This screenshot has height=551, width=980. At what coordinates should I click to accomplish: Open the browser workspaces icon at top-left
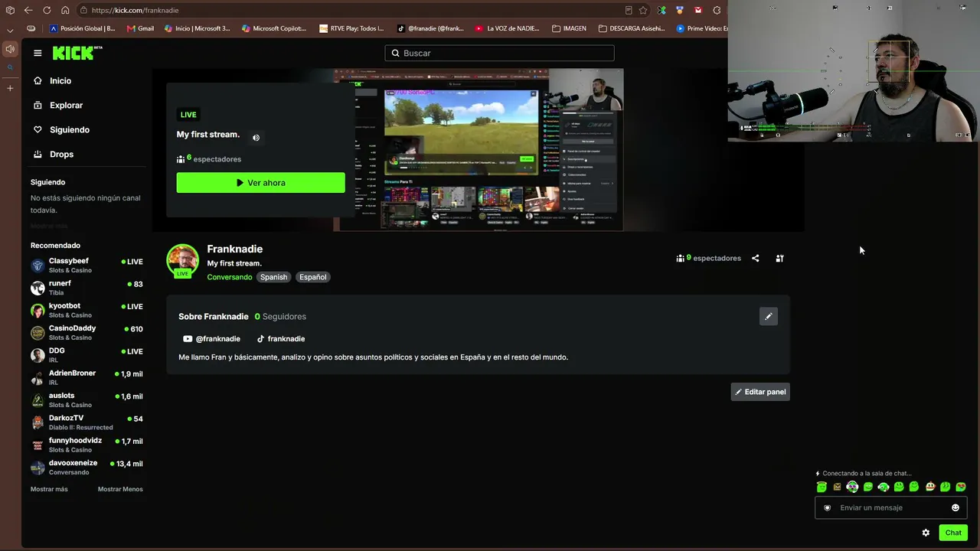(x=10, y=10)
